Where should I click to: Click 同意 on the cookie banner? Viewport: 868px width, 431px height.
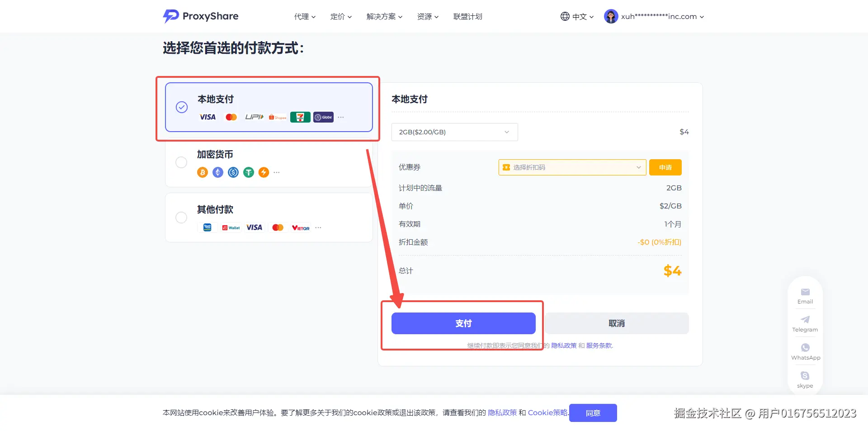(x=593, y=413)
